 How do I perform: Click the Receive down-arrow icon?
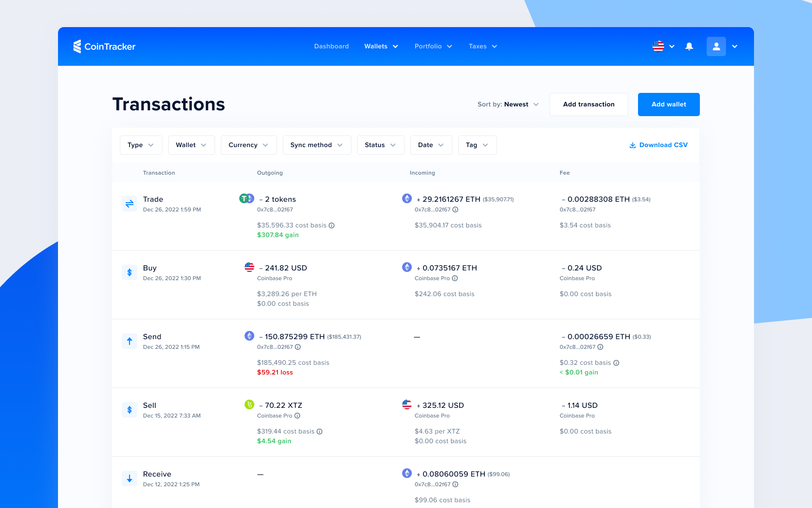[130, 478]
